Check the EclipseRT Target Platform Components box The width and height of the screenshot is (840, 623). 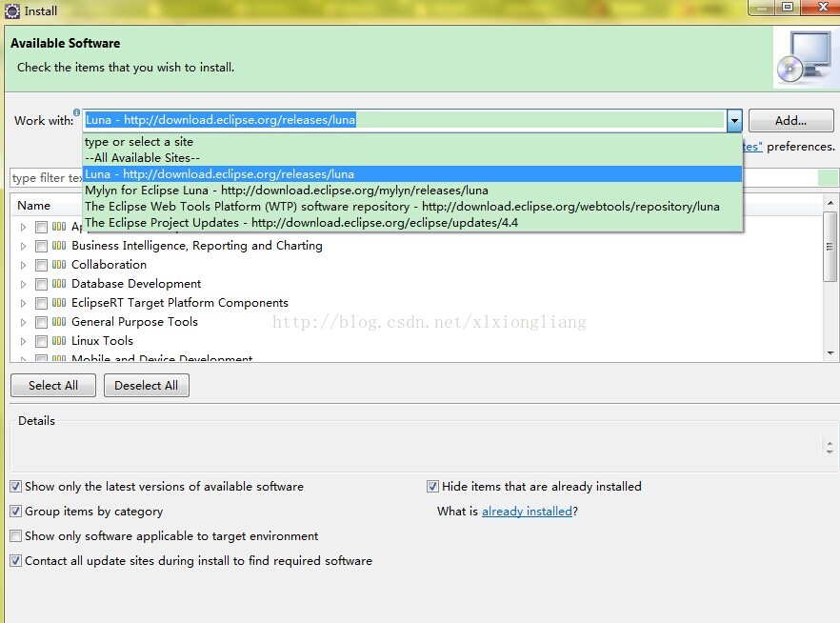point(41,303)
